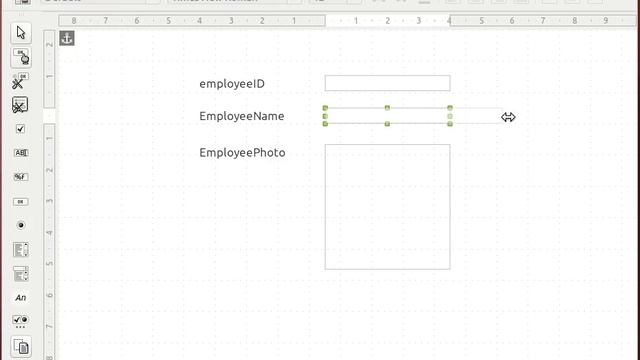
Task: Pick the List Box control tool
Action: click(21, 249)
